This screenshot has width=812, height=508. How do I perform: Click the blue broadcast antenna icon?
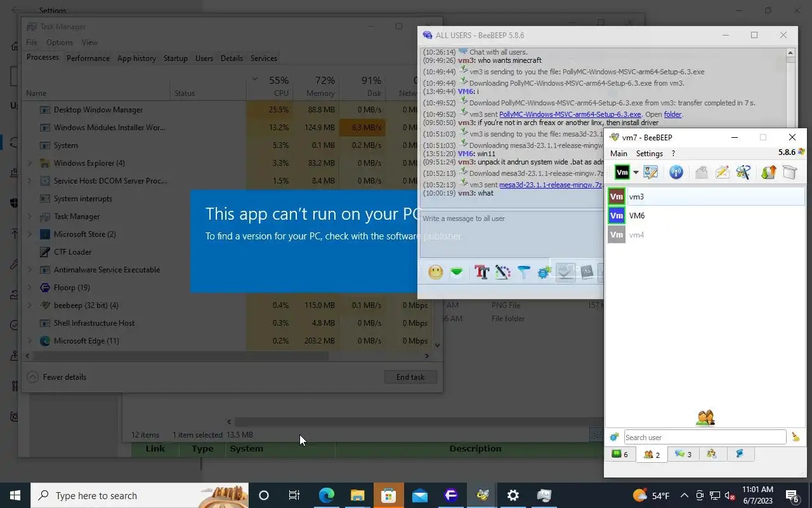[x=676, y=172]
